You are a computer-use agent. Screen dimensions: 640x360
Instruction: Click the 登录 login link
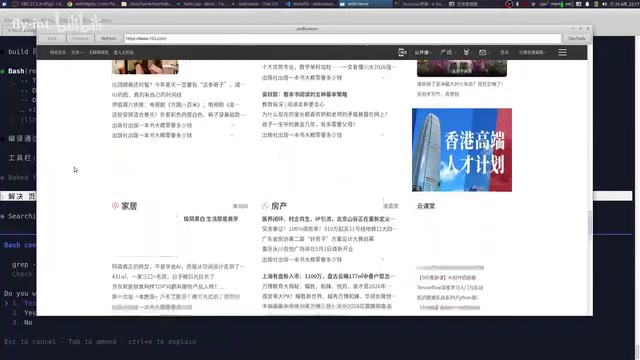[x=504, y=52]
